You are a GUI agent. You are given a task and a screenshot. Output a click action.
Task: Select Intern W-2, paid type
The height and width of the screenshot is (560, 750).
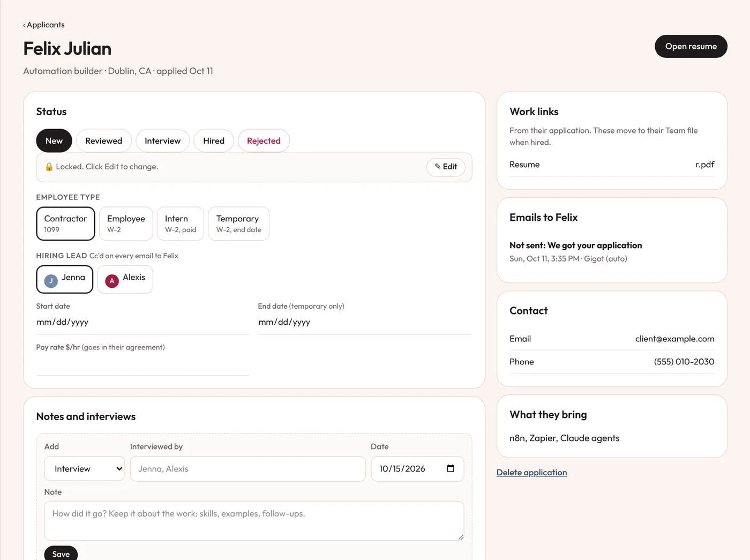(181, 223)
